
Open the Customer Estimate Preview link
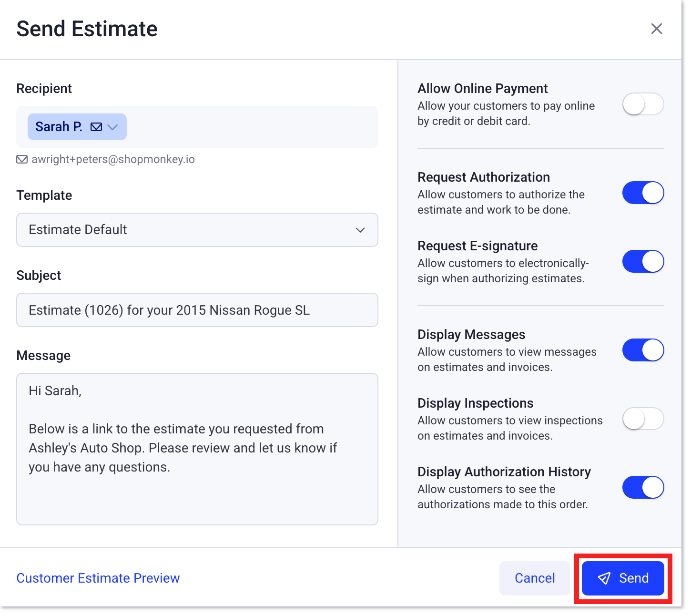tap(98, 578)
